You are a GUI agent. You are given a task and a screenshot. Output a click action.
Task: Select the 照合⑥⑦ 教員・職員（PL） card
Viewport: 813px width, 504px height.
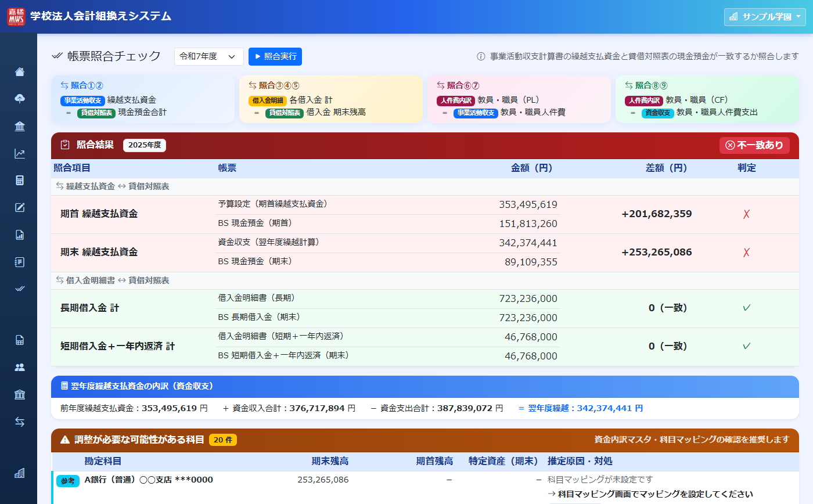tap(519, 99)
